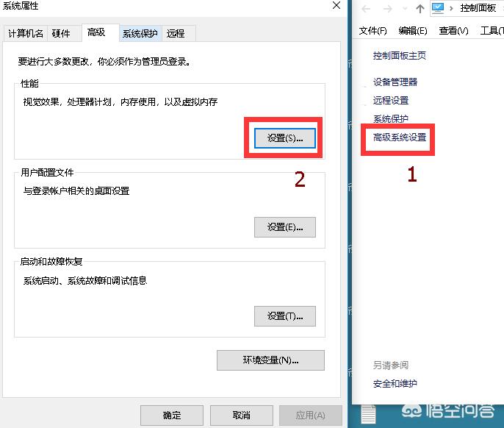Open the 工具 menu
Image resolution: width=504 pixels, height=428 pixels.
click(492, 31)
